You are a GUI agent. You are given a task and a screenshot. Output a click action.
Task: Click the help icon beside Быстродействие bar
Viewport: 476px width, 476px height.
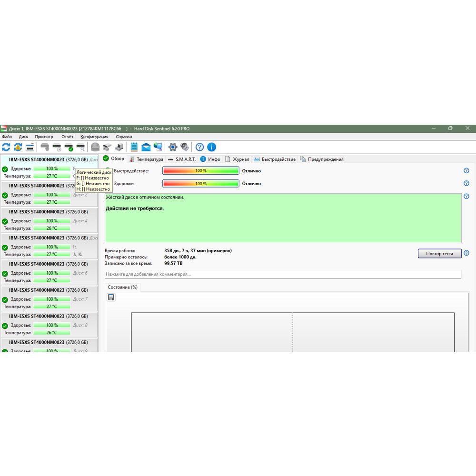pos(466,170)
